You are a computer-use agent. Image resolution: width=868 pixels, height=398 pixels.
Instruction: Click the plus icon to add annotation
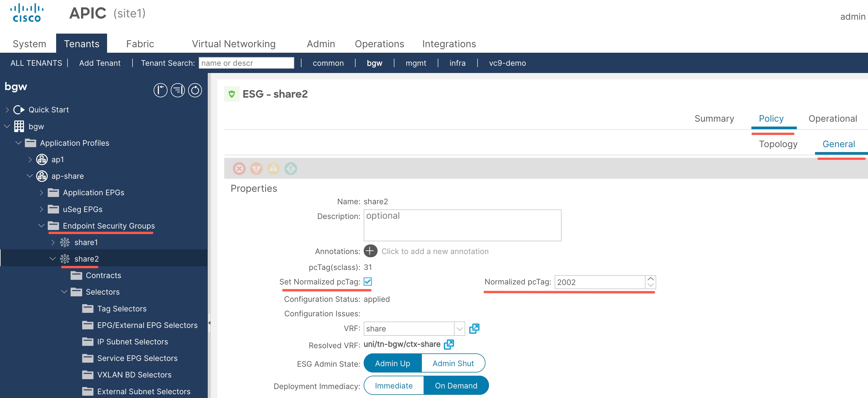click(371, 251)
